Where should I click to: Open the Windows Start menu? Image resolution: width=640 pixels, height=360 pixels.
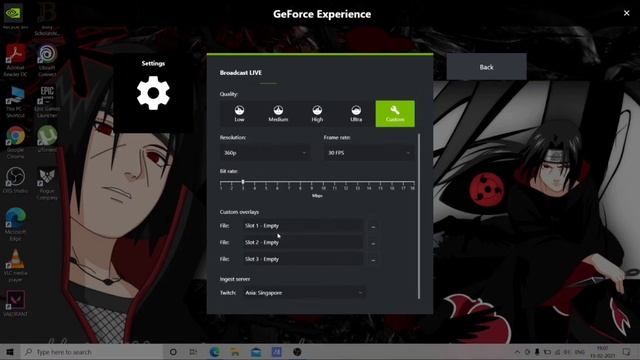[x=10, y=352]
